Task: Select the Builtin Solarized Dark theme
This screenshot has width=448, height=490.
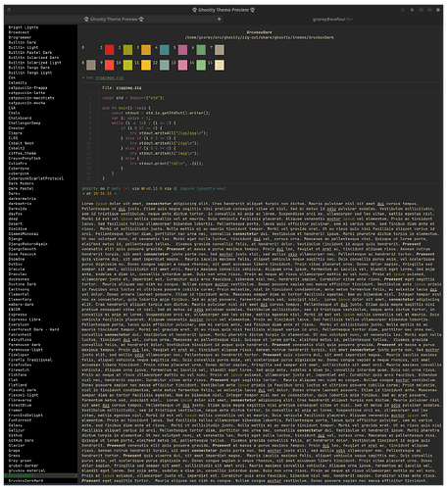Action: click(x=33, y=58)
